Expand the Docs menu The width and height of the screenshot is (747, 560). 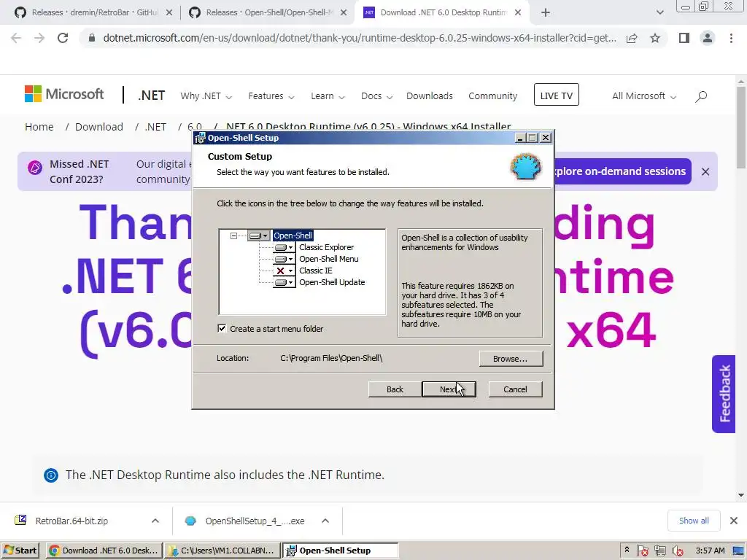click(376, 96)
